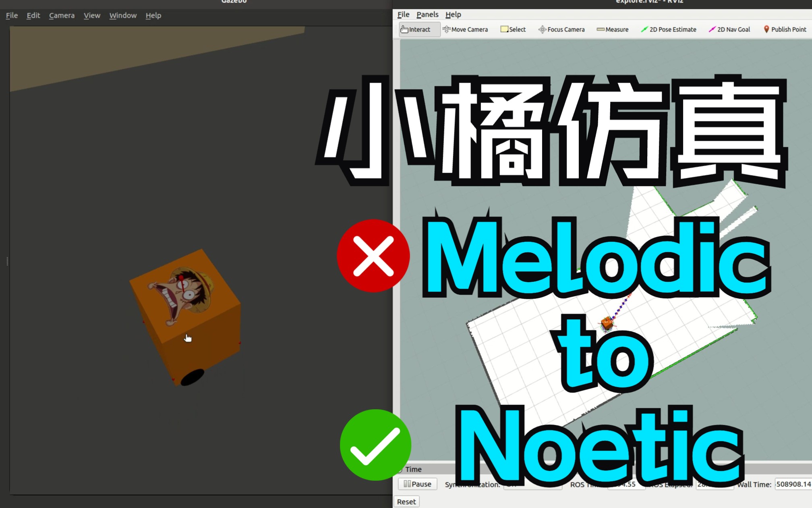Click the 2D Nav Goal tool

tap(732, 29)
